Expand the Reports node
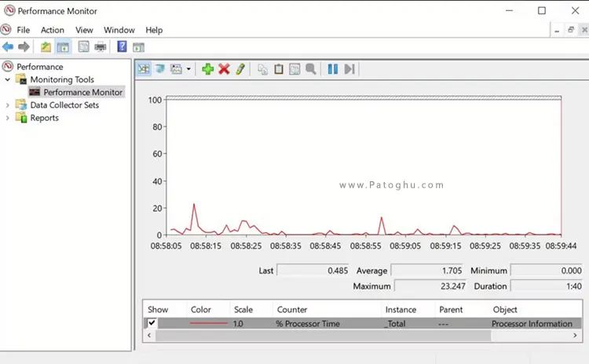The image size is (589, 364). click(x=8, y=118)
